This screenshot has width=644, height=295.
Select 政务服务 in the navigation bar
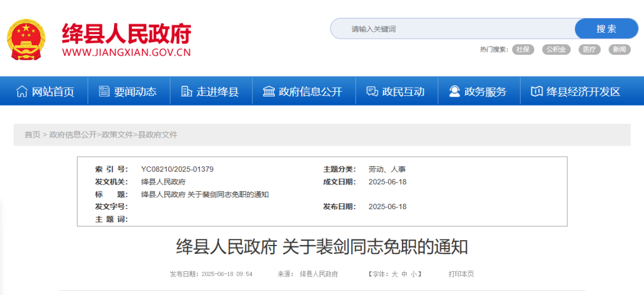(x=485, y=92)
